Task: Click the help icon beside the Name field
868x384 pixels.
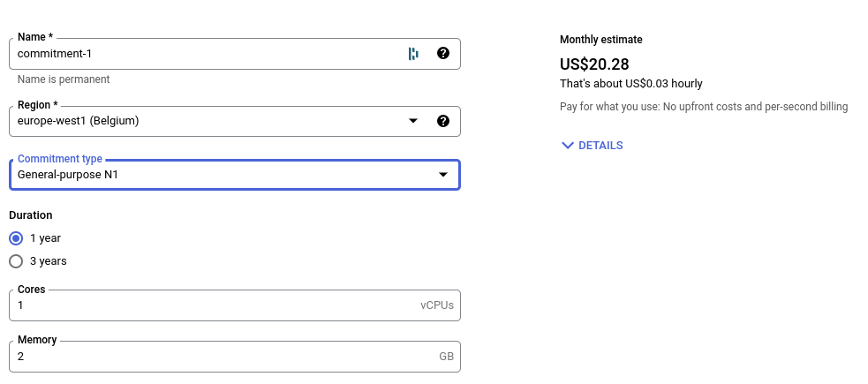Action: (x=443, y=53)
